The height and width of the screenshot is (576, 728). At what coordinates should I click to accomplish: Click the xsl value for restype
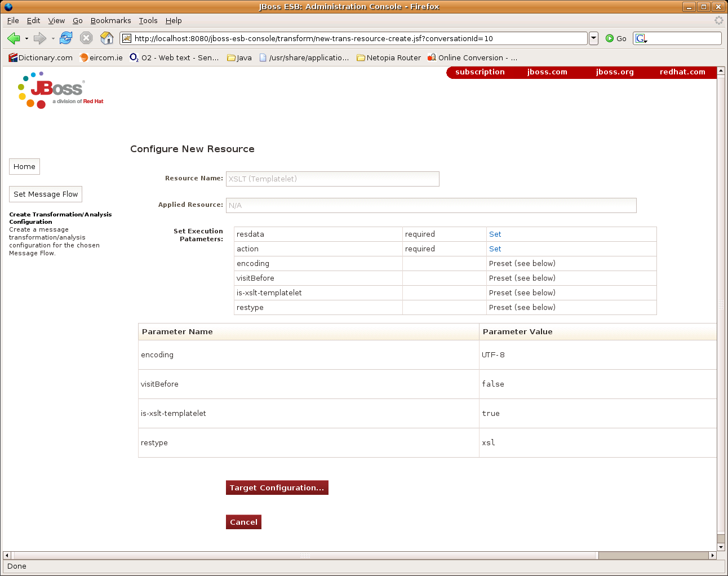tap(489, 443)
